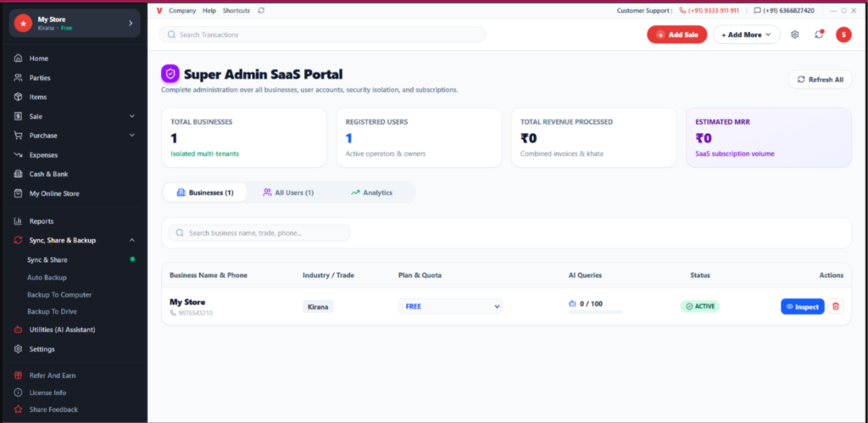
Task: Click the Refresh All button
Action: click(821, 80)
